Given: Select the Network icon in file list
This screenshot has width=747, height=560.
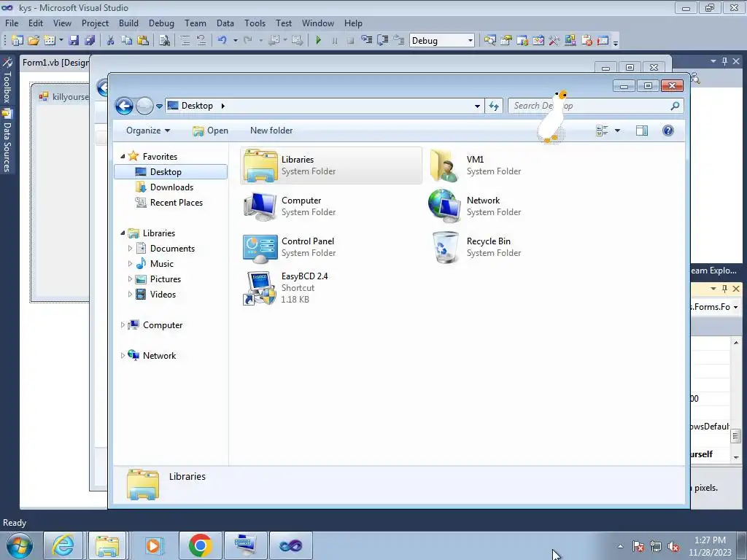Looking at the screenshot, I should [x=444, y=206].
